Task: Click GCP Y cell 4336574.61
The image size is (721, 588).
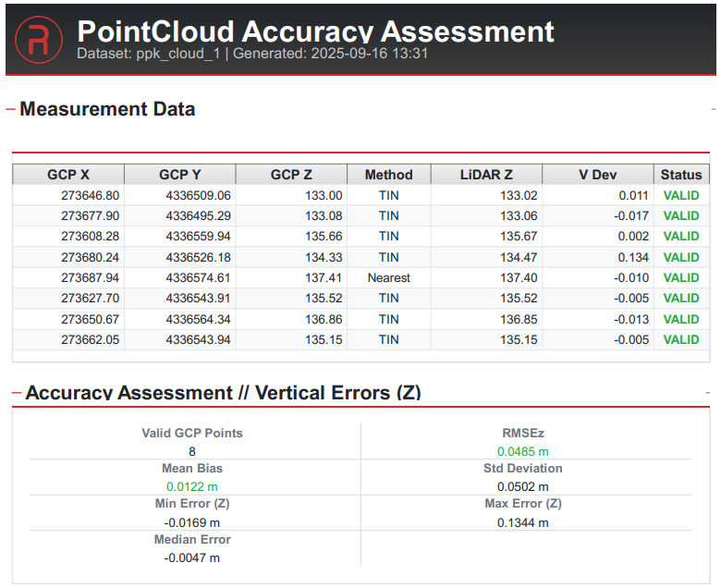Action: click(199, 277)
